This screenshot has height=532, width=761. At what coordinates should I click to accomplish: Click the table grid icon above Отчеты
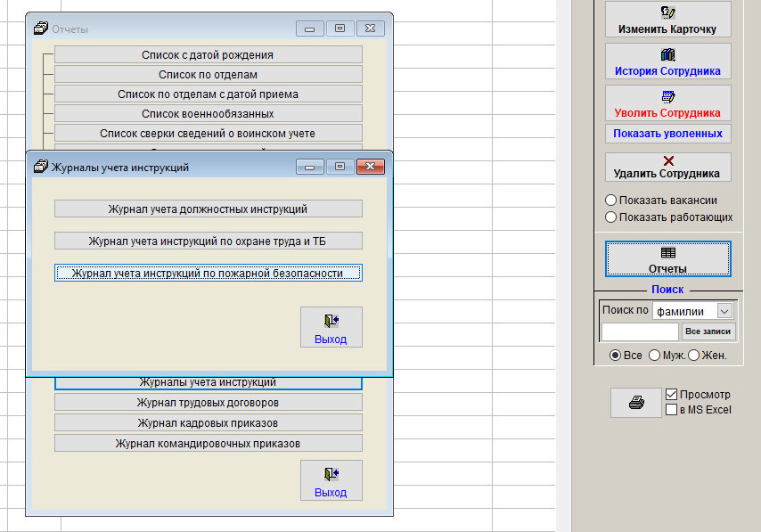(x=667, y=252)
